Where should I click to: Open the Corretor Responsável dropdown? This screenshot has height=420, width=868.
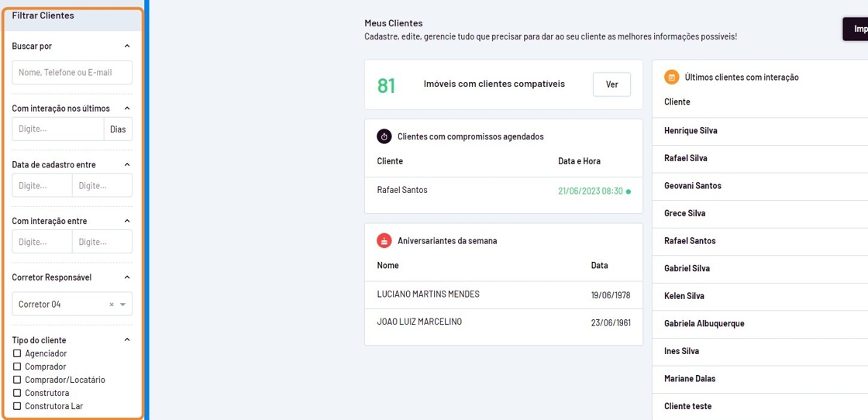(x=122, y=305)
